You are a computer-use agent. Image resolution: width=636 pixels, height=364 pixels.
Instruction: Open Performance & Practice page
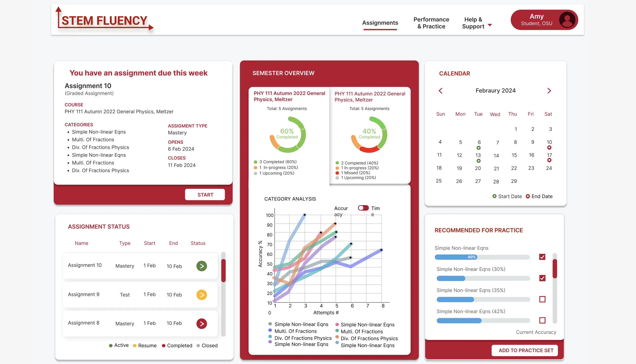click(x=431, y=23)
